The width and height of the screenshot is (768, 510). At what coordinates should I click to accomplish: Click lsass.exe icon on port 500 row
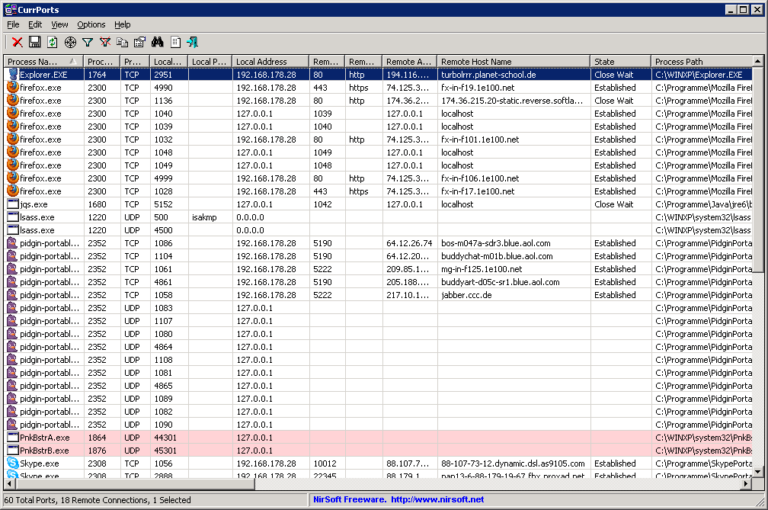13,217
